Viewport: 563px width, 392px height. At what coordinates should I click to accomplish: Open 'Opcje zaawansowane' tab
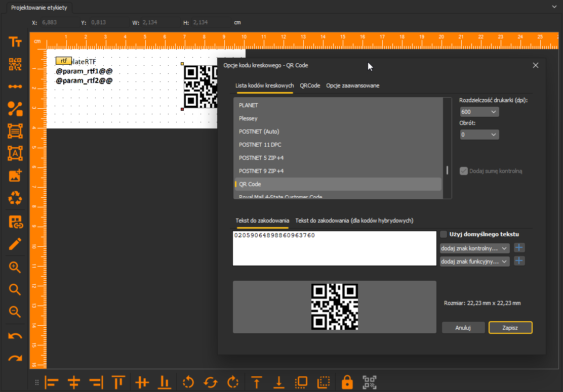point(352,85)
